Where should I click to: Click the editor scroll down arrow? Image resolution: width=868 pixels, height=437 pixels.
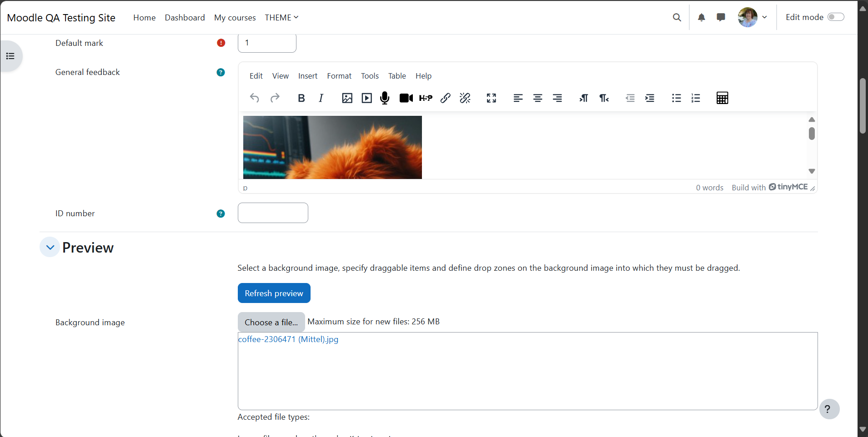(812, 171)
